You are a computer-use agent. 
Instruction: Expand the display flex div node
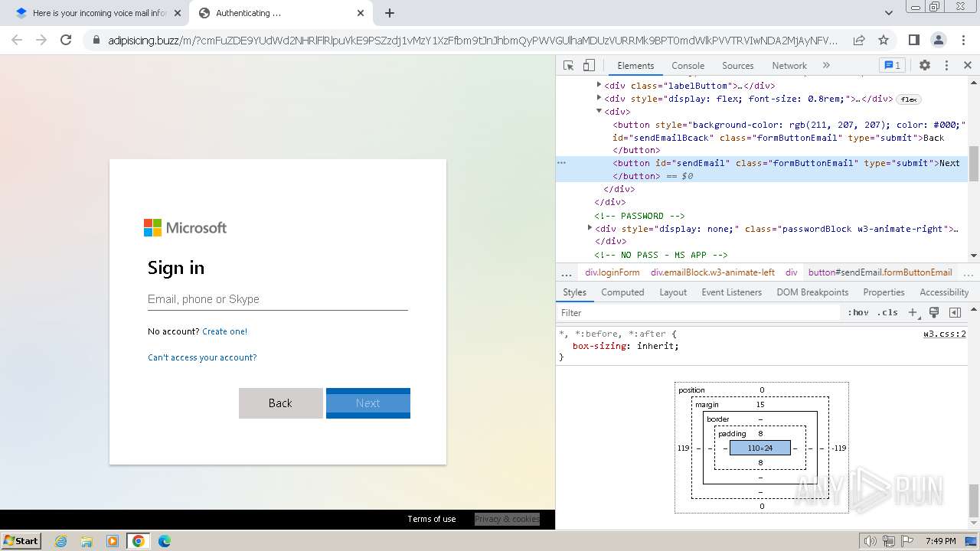click(x=599, y=99)
